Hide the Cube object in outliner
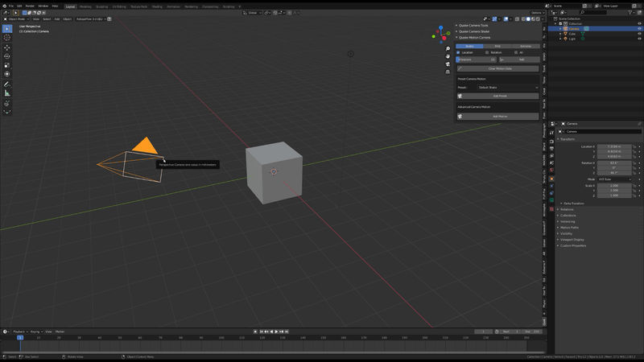 [x=639, y=34]
